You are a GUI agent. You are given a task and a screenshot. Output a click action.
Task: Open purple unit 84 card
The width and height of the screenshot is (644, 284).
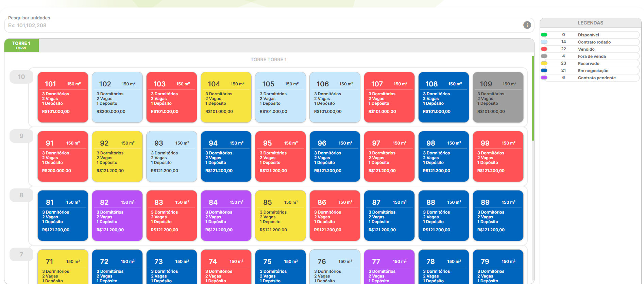tap(226, 216)
